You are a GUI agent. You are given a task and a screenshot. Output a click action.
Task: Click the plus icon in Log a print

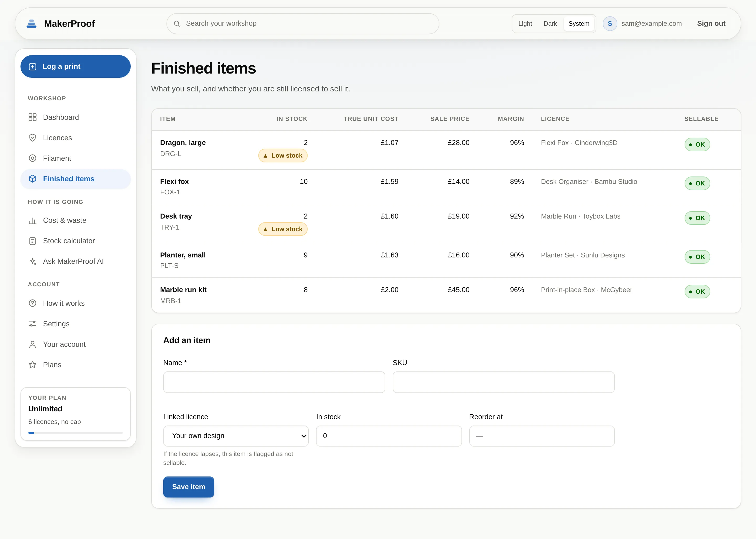coord(33,66)
